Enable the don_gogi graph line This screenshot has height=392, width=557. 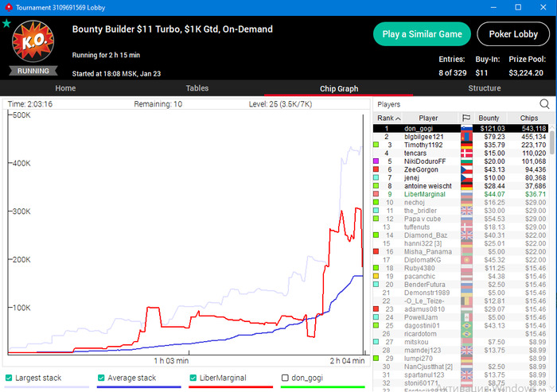pyautogui.click(x=285, y=378)
